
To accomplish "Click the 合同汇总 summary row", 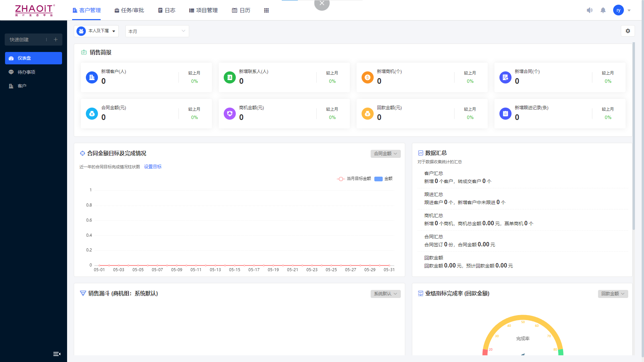I will (x=523, y=241).
